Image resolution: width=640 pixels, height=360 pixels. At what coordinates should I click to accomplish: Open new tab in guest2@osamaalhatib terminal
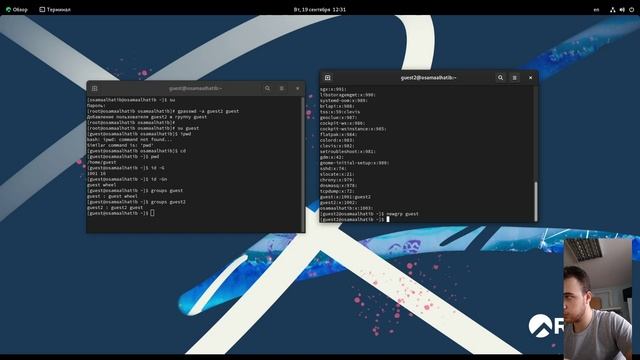coord(327,78)
